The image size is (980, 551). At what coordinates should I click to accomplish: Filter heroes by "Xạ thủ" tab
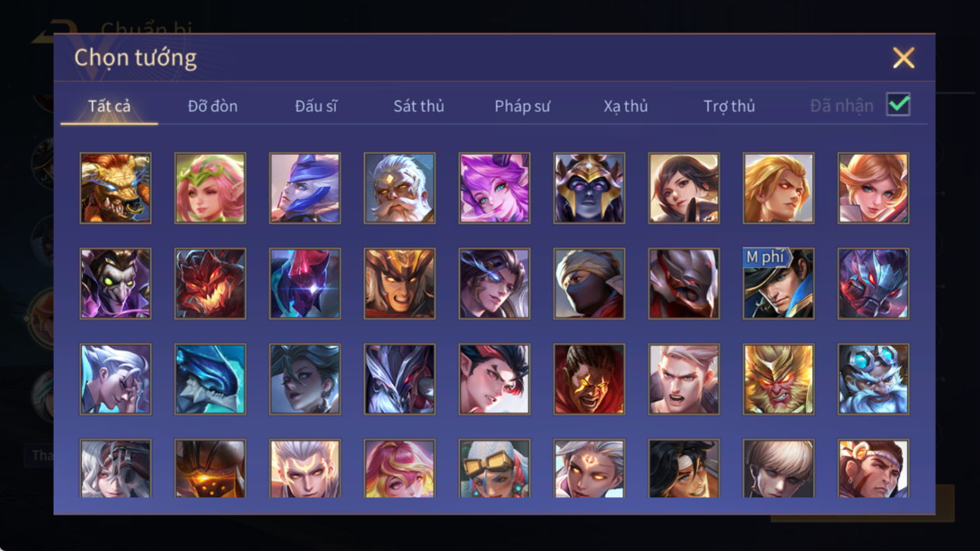pos(625,106)
